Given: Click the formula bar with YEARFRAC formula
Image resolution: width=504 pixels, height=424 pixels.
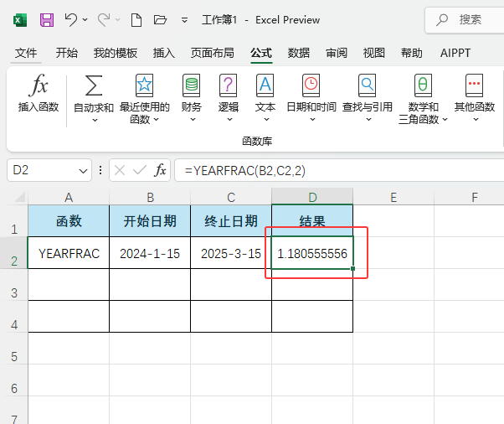Looking at the screenshot, I should point(339,170).
